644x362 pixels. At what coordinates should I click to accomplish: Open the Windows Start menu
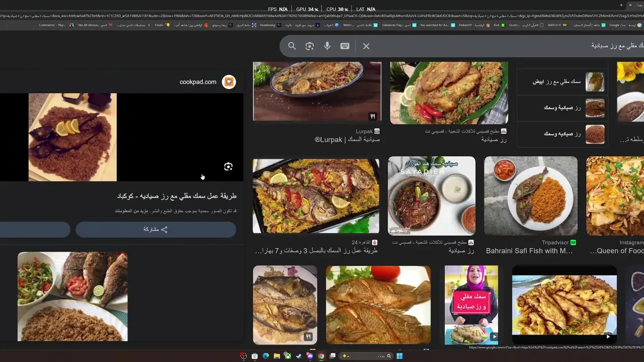(399, 356)
